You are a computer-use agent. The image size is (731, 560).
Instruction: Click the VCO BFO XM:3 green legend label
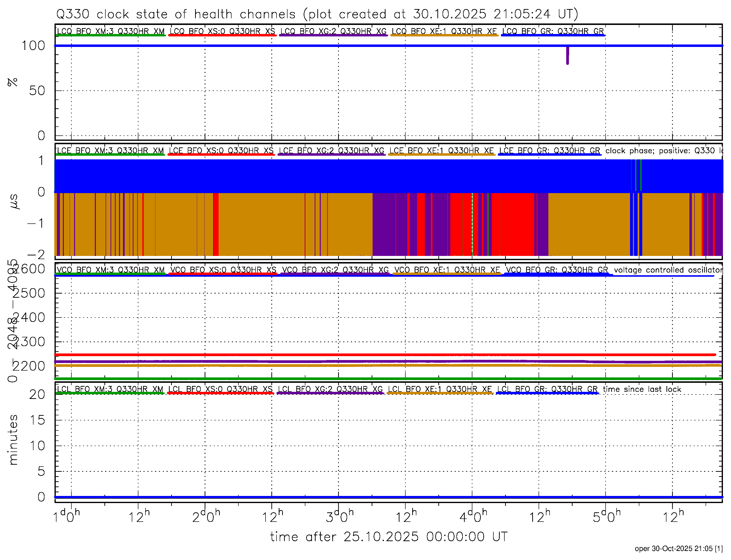tap(110, 270)
